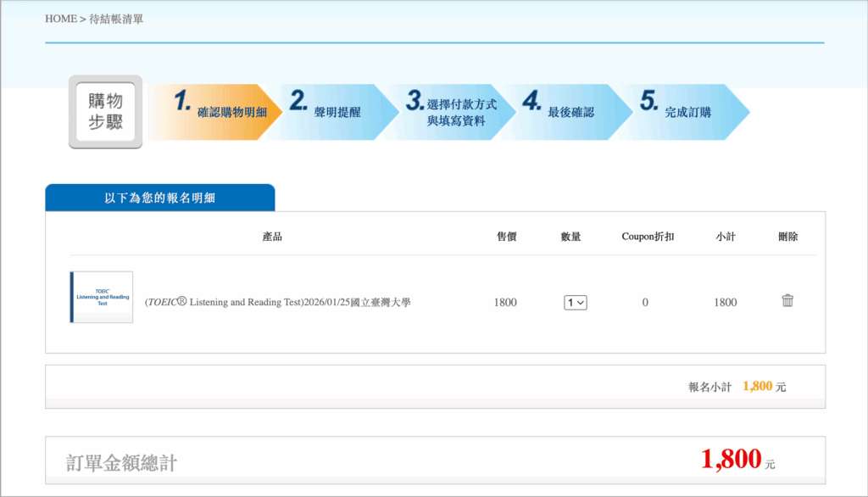The width and height of the screenshot is (868, 497).
Task: Click the 刪除 column header
Action: (x=787, y=237)
